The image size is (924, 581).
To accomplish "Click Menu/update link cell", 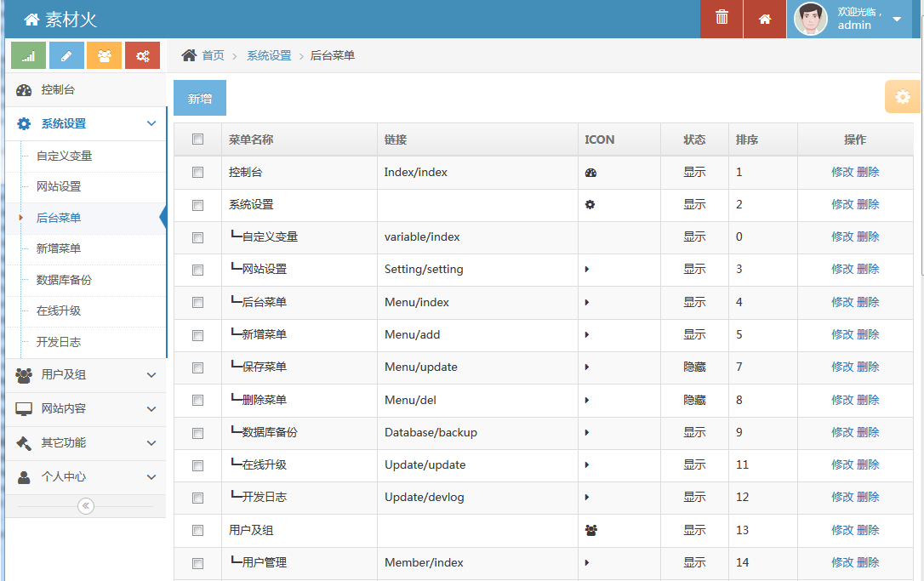I will tap(421, 367).
